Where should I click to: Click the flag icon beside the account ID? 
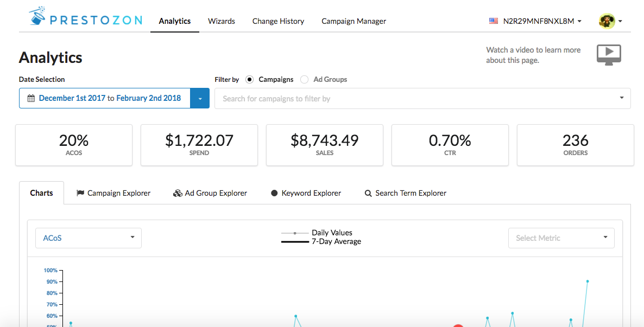point(493,21)
